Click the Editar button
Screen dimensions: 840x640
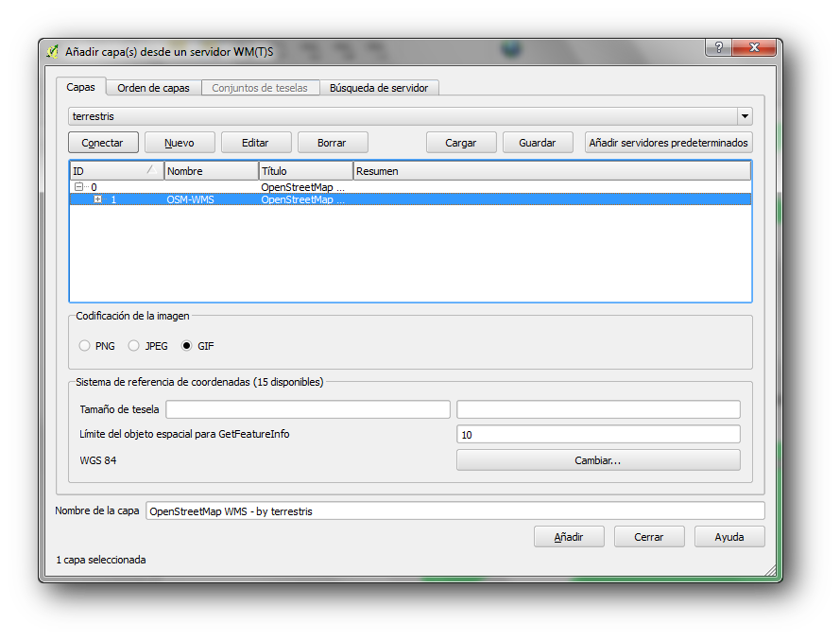[x=255, y=143]
